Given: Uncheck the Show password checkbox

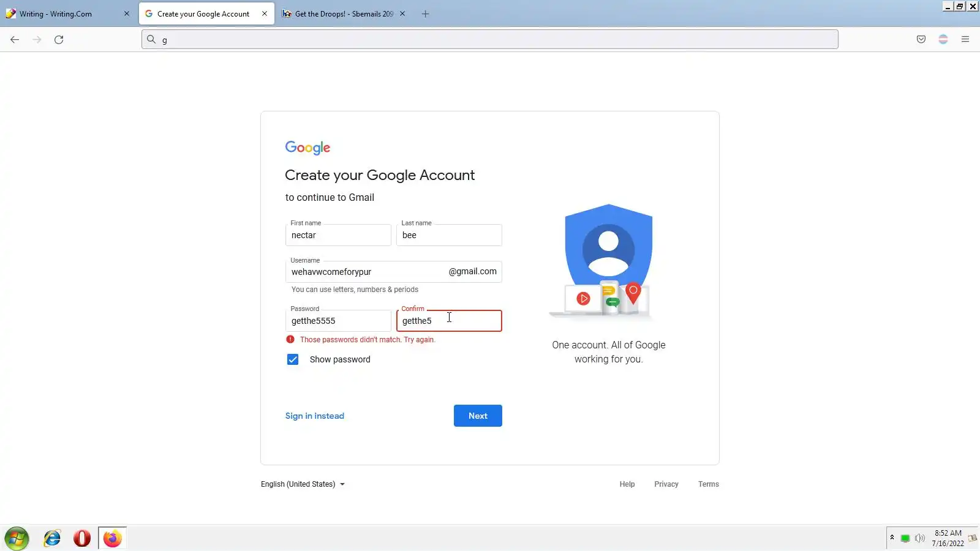Looking at the screenshot, I should click(x=293, y=359).
